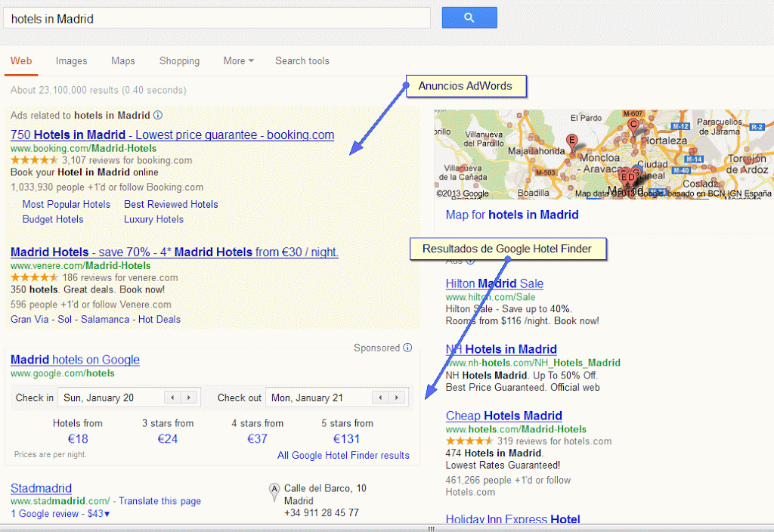The image size is (774, 532).
Task: Click the www.booking.com/Madrid-Hotels URL text
Action: point(83,148)
